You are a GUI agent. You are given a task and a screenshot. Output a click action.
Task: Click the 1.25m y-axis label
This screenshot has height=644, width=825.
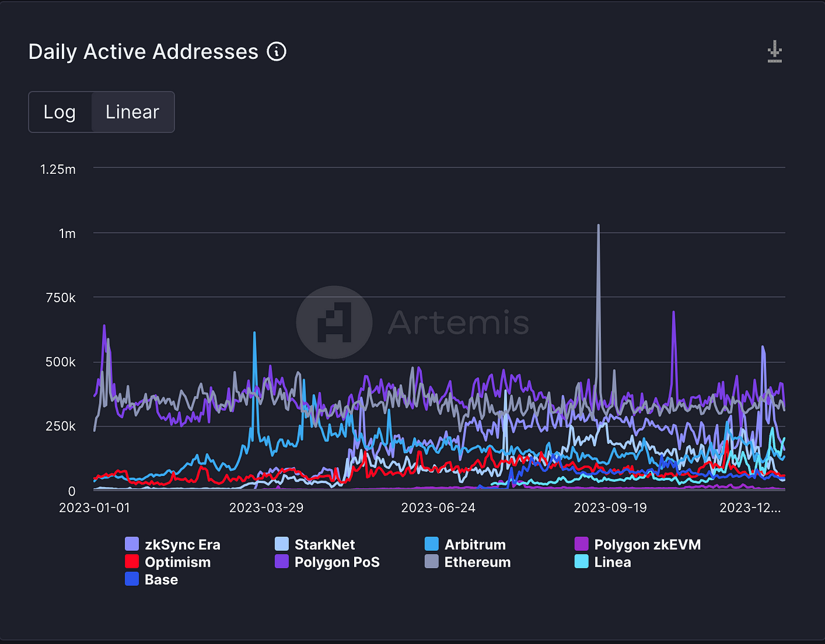coord(58,170)
